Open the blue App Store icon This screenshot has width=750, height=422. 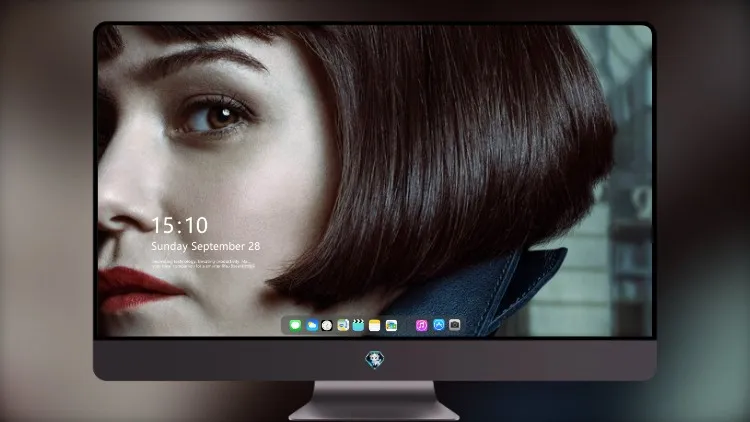click(x=439, y=325)
